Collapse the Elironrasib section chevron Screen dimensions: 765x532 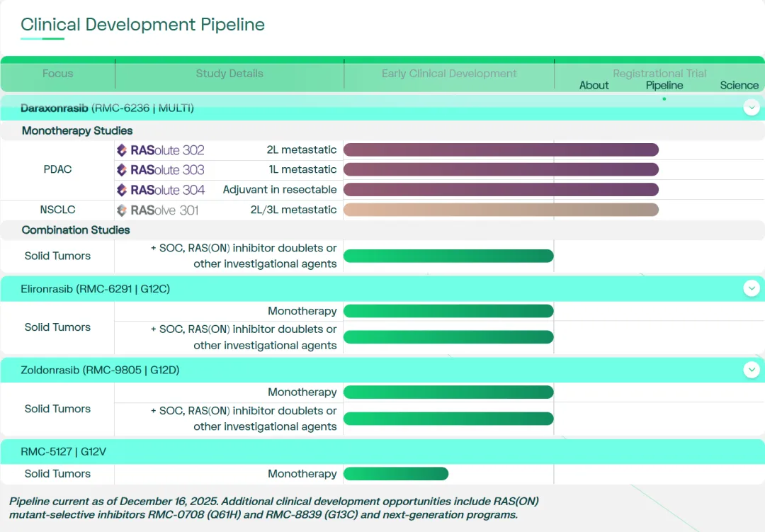point(752,288)
